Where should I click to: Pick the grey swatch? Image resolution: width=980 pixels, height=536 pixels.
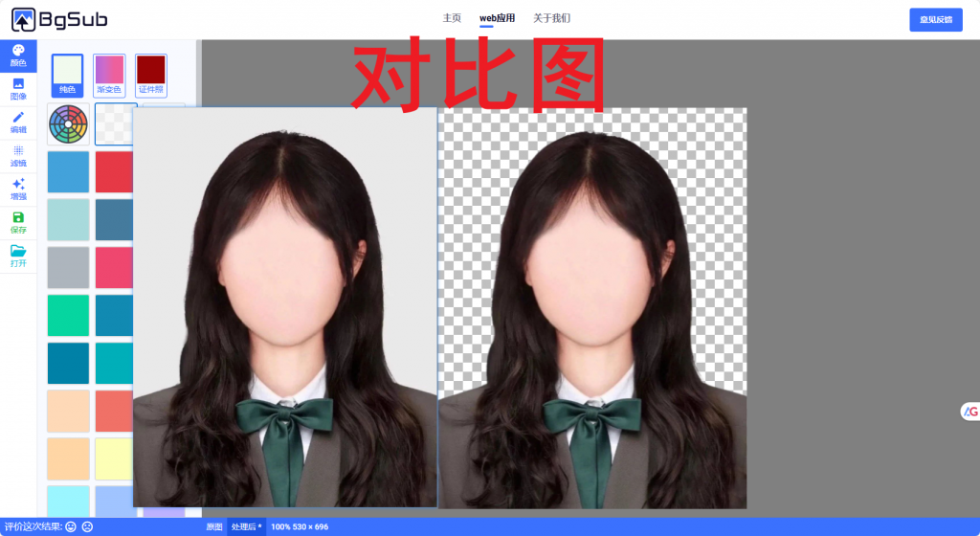tap(68, 267)
